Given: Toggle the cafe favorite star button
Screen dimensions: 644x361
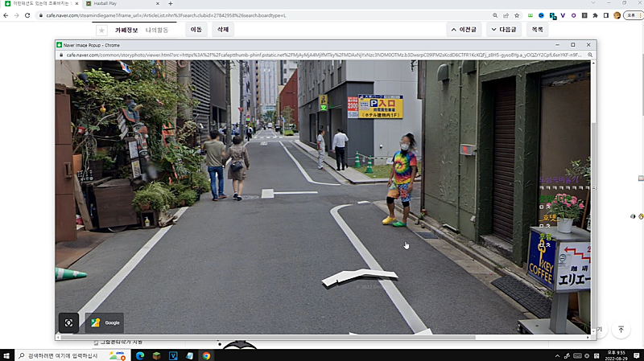Looking at the screenshot, I should 101,30.
